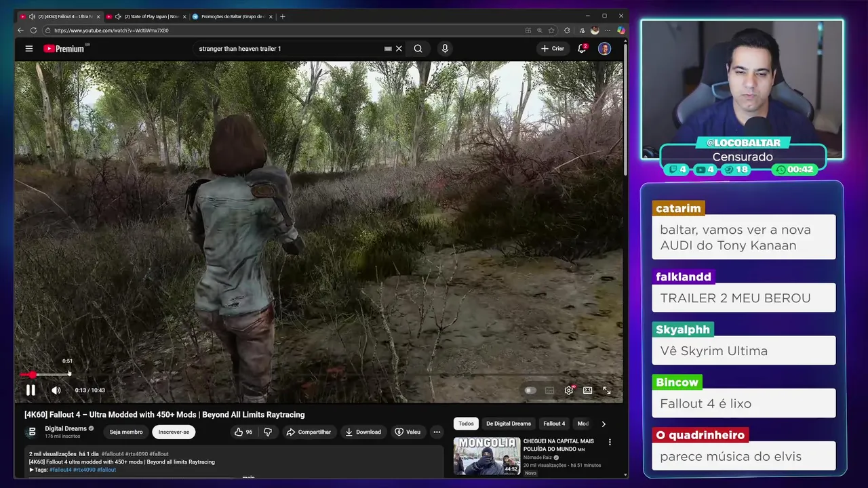Open the menu for the Mongolia video
Viewport: 868px width, 488px height.
point(610,442)
